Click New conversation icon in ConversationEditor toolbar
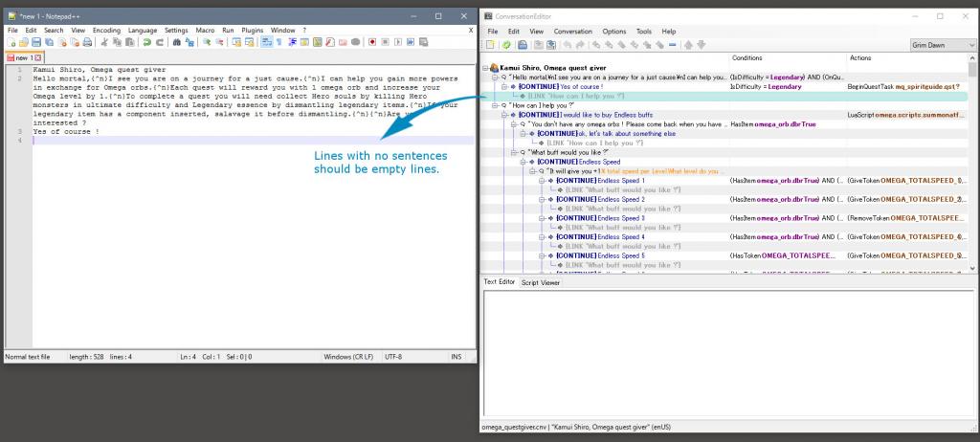The height and width of the screenshot is (442, 980). tap(490, 44)
